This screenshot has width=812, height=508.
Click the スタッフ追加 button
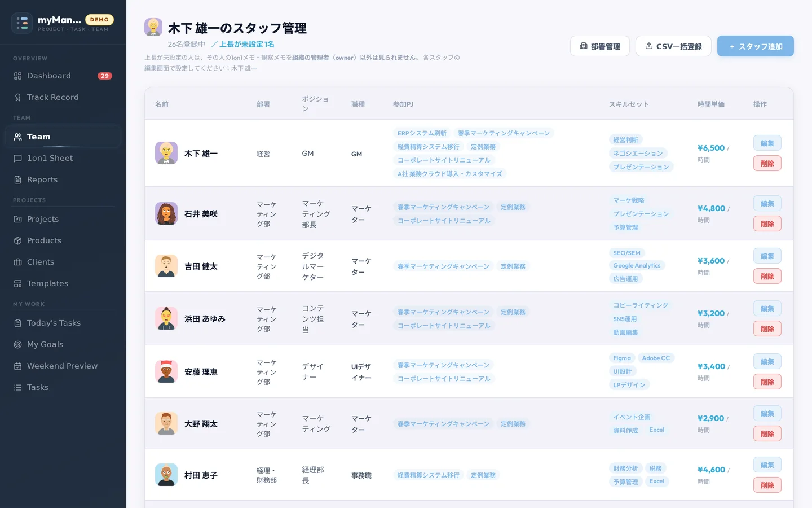coord(756,46)
